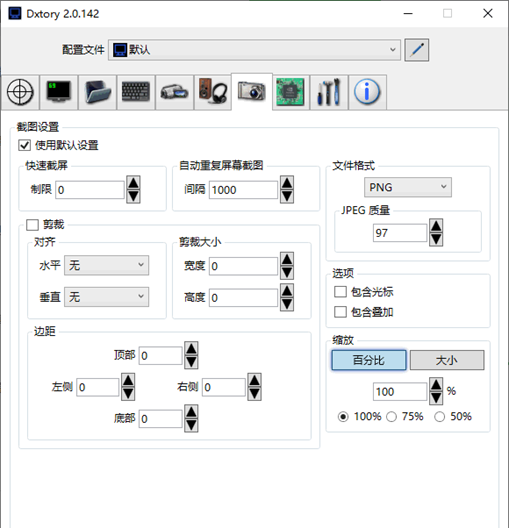Image resolution: width=509 pixels, height=528 pixels.
Task: Decrease the 底部 margin value
Action: click(x=191, y=425)
